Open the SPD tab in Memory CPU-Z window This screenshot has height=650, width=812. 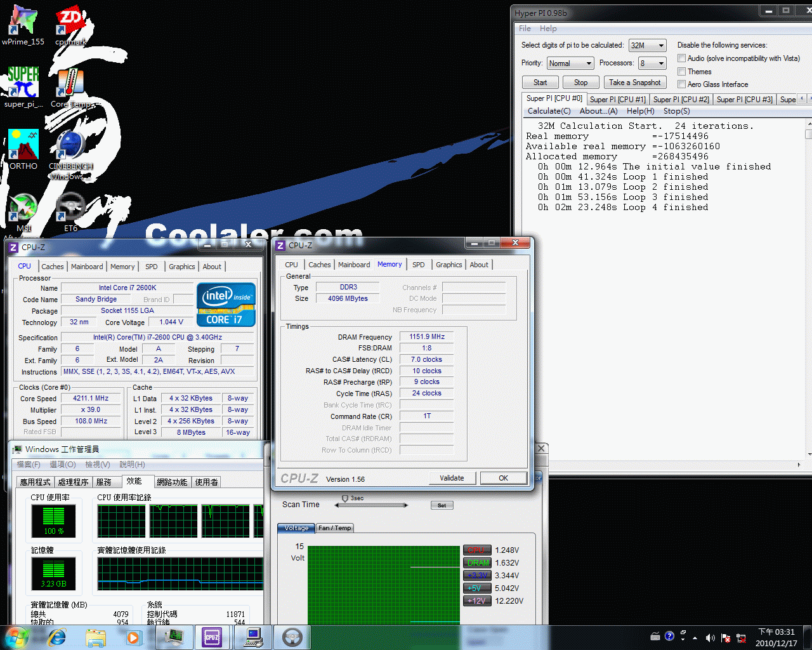point(419,265)
